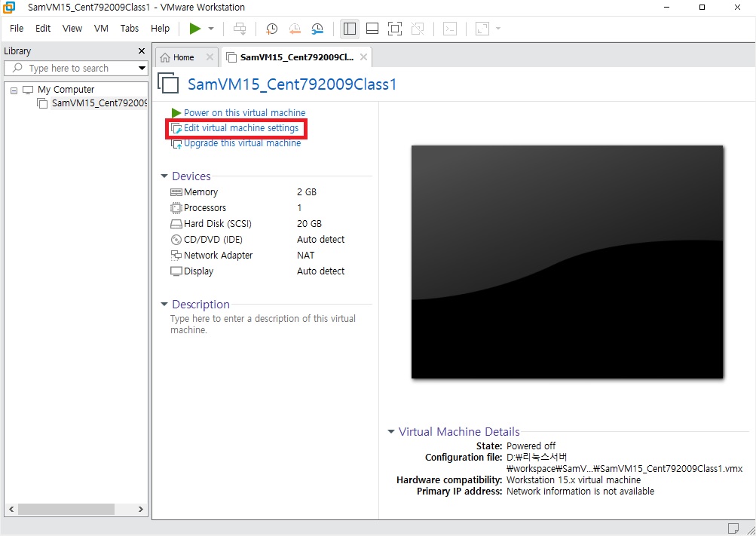This screenshot has width=756, height=536.
Task: Open the power options dropdown arrow
Action: [211, 29]
